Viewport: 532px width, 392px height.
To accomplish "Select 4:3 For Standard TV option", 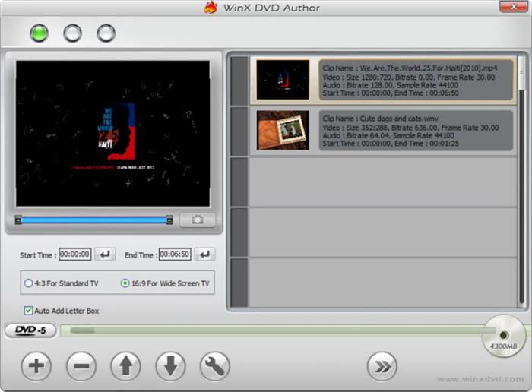I will [x=62, y=283].
